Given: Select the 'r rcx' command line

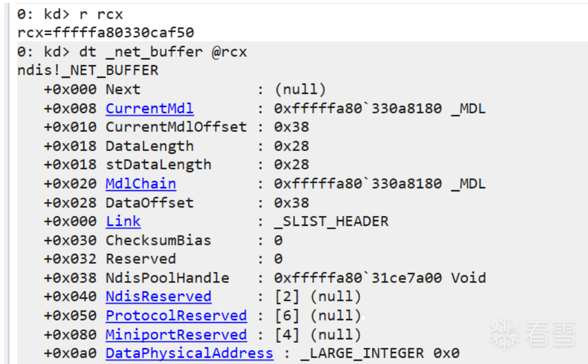Looking at the screenshot, I should pos(70,14).
